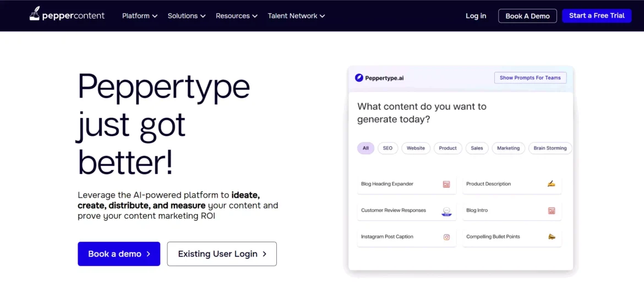
Task: Click the Blog Intro icon
Action: pyautogui.click(x=552, y=211)
